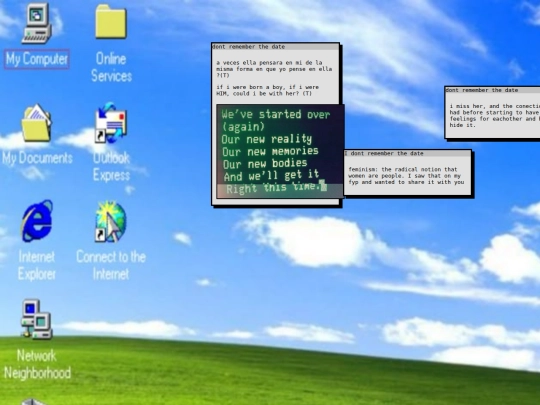Click the 'Online Services' label text
Image resolution: width=540 pixels, height=405 pixels.
coord(111,67)
